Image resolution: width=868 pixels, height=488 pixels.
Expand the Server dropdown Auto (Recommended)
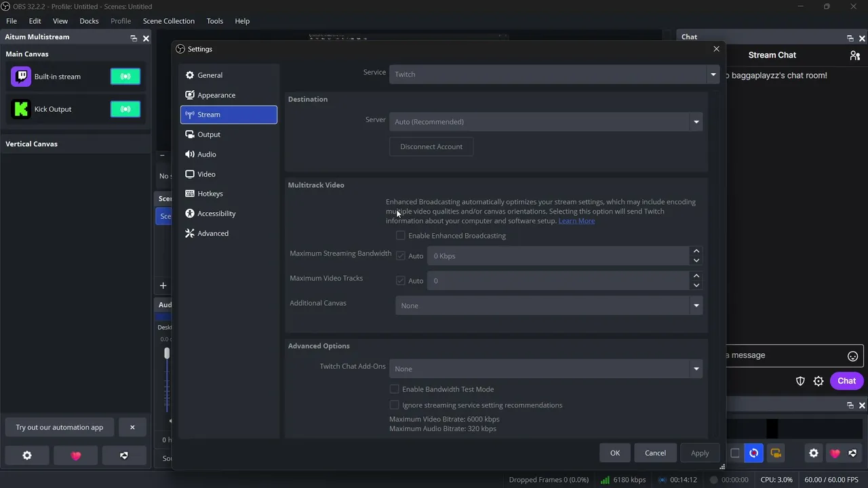click(x=546, y=121)
